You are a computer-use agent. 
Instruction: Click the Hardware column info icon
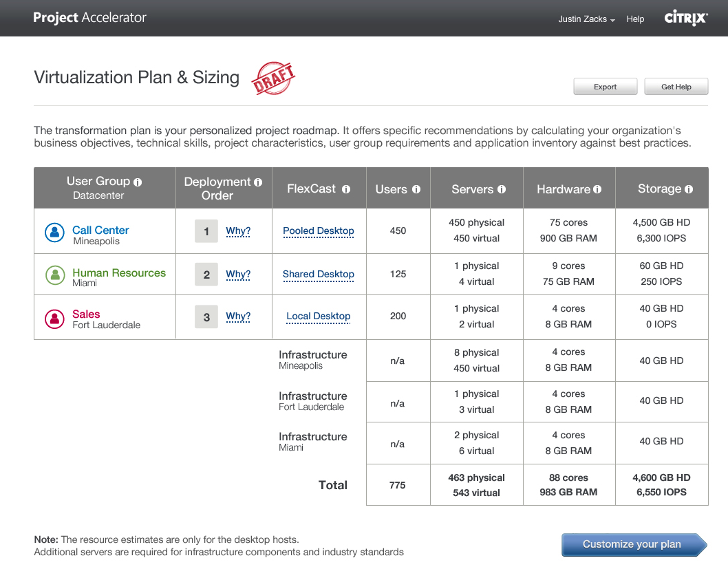tap(597, 189)
